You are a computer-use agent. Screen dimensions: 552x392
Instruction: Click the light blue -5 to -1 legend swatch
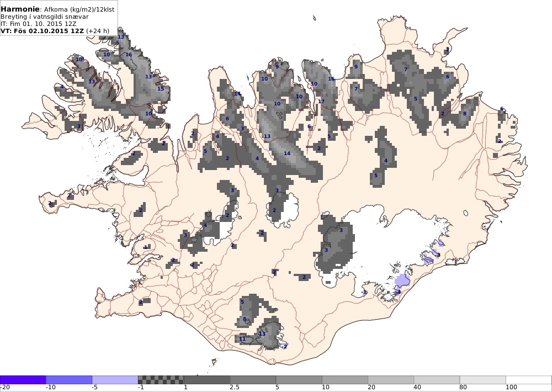(x=115, y=380)
